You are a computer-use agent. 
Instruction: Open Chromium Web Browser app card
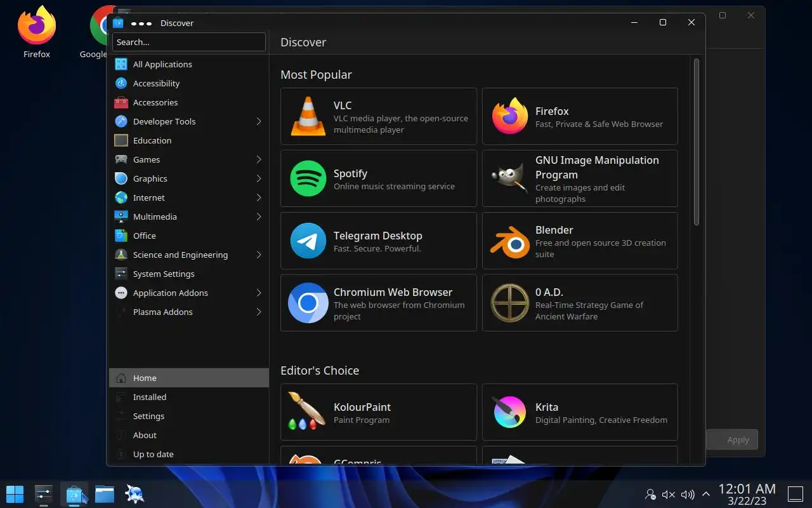(x=379, y=303)
